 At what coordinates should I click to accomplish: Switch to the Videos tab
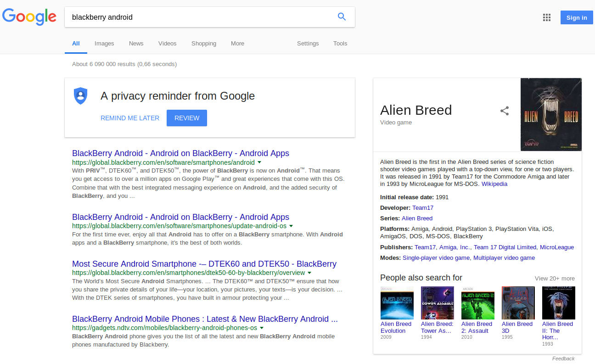(168, 44)
